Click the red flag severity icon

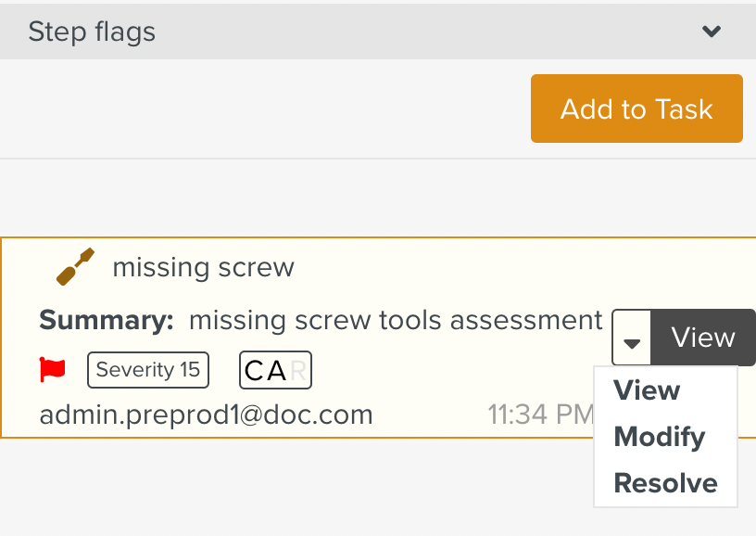(53, 369)
